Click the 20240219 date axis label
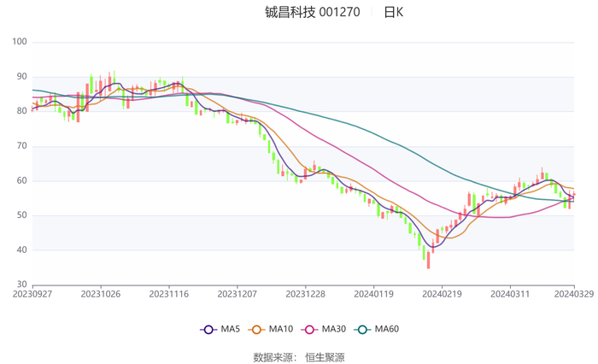 [441, 293]
